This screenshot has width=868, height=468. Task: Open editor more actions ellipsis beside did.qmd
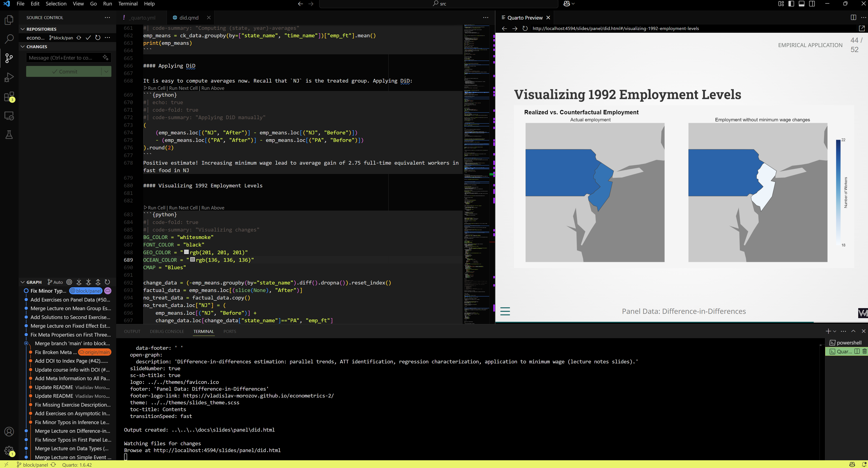486,18
